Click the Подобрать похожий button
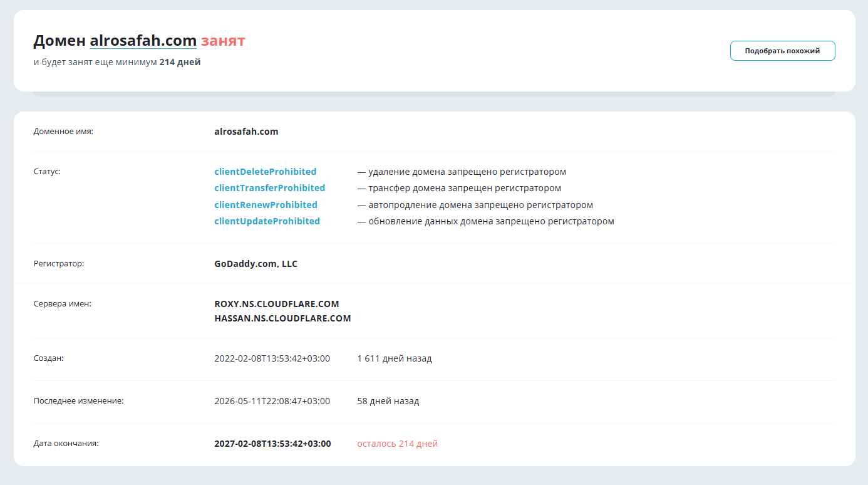Screen dimensions: 868x485 click(x=782, y=51)
